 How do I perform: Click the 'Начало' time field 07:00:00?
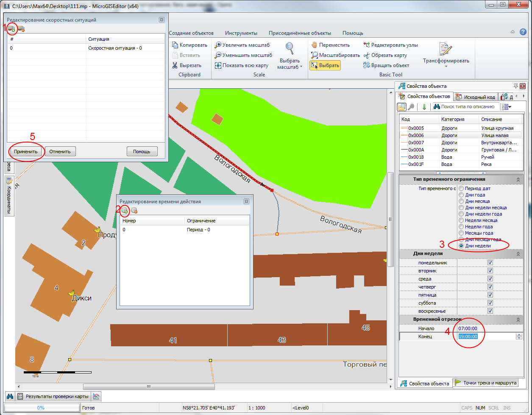468,328
